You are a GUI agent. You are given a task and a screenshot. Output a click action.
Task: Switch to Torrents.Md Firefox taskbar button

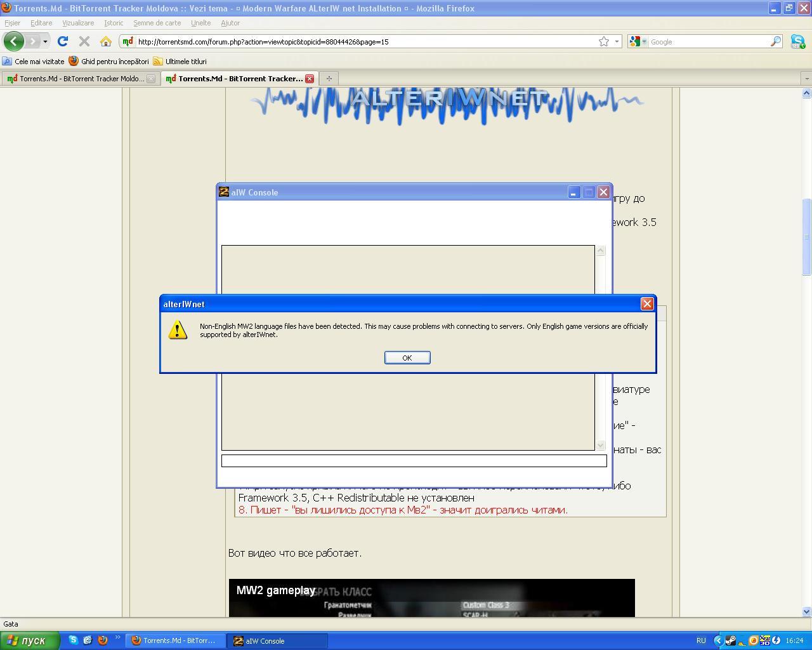(176, 640)
